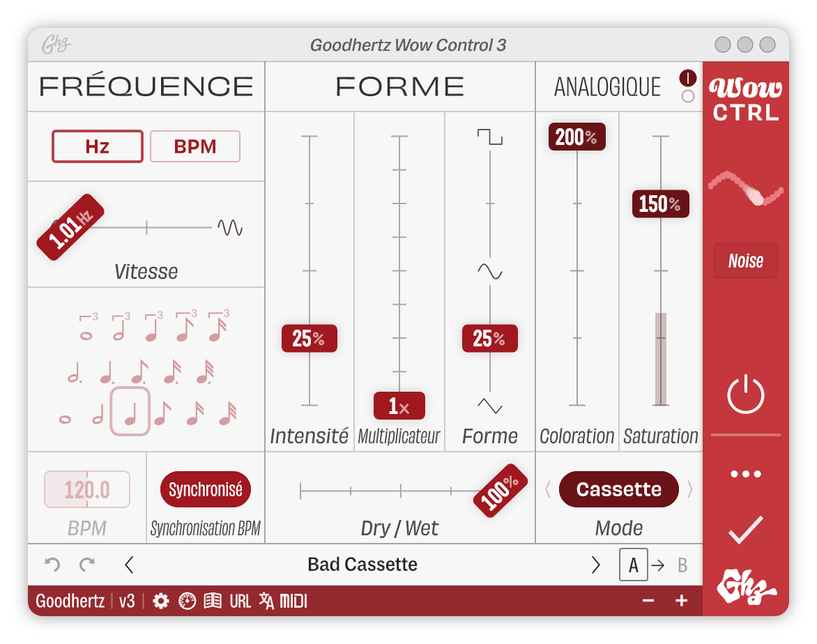Go to next preset with right chevron
The width and height of the screenshot is (817, 644).
(595, 565)
